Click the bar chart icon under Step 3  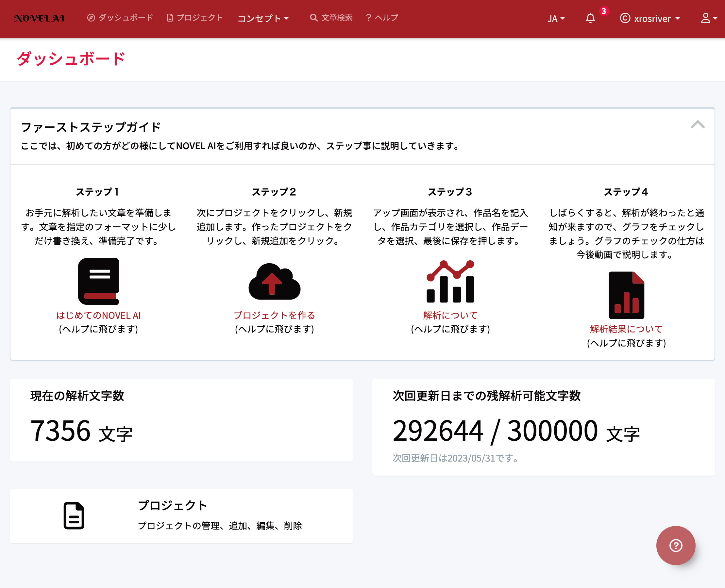[x=450, y=282]
